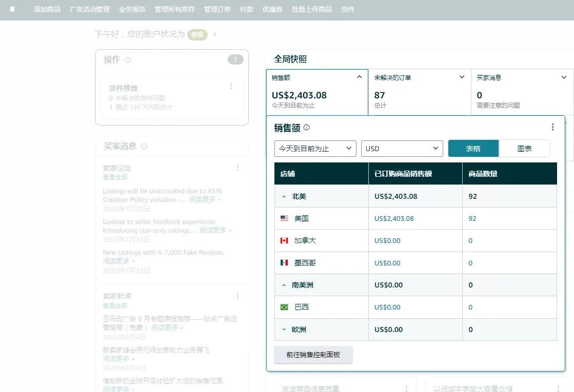Image resolution: width=574 pixels, height=392 pixels.
Task: Open 管理订单 menu item
Action: pyautogui.click(x=217, y=10)
